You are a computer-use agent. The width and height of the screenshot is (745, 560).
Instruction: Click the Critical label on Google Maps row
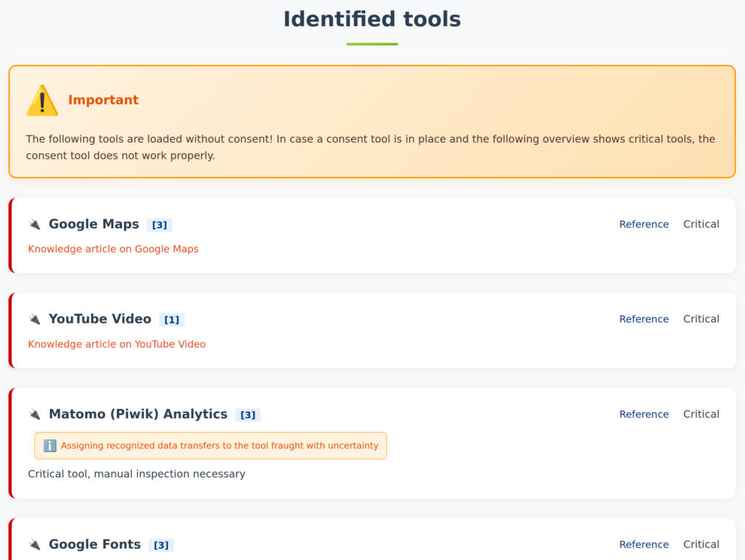(701, 225)
